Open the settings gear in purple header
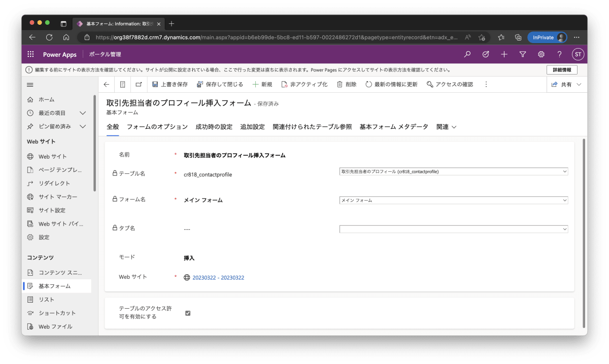609x364 pixels. click(x=541, y=54)
